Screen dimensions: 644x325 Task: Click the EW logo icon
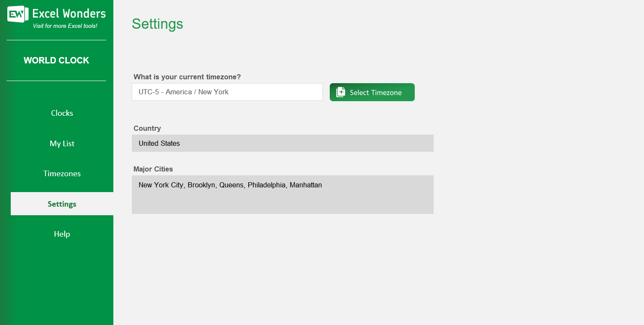[18, 15]
